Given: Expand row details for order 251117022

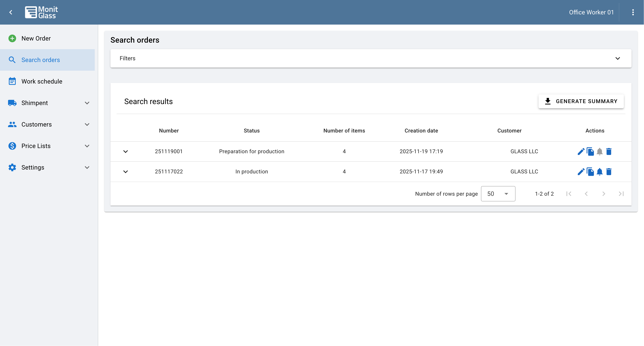Looking at the screenshot, I should 125,172.
